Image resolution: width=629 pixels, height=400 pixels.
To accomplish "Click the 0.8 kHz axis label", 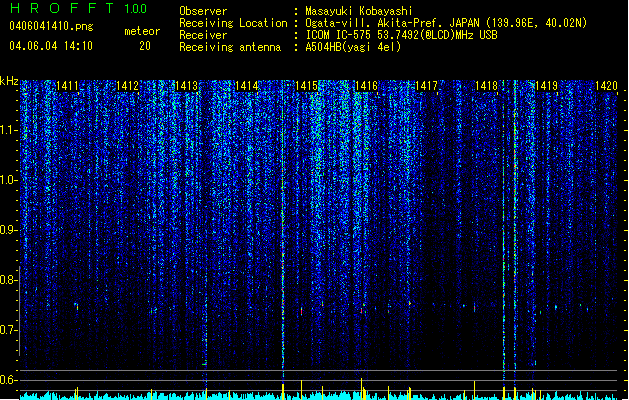I will click(8, 280).
